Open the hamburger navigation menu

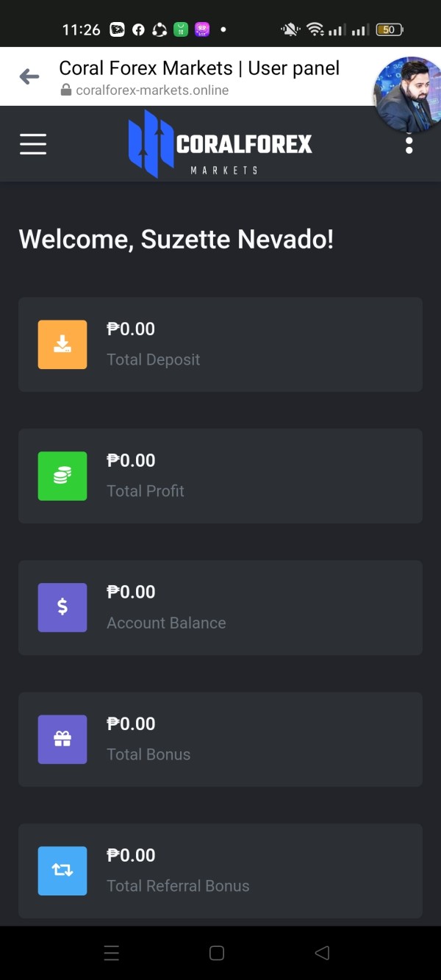[x=33, y=144]
